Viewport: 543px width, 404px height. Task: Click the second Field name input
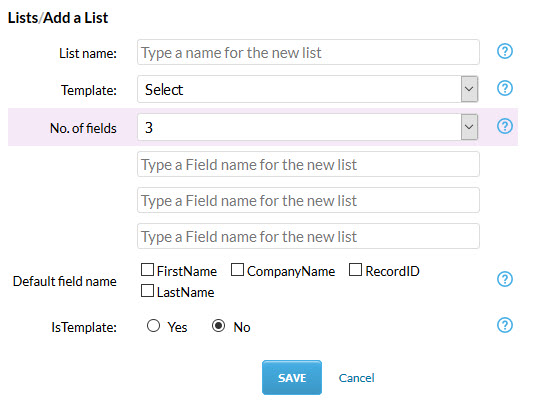308,200
